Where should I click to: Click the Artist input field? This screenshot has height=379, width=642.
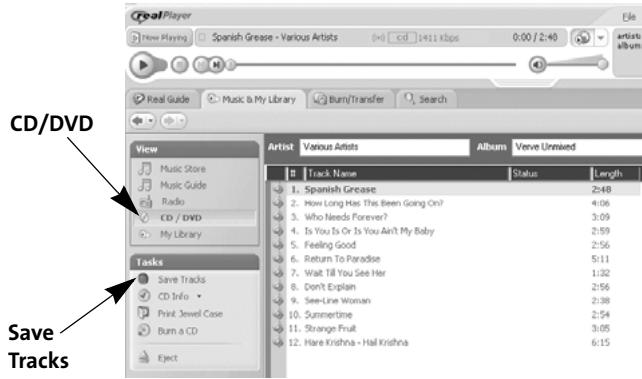click(384, 147)
